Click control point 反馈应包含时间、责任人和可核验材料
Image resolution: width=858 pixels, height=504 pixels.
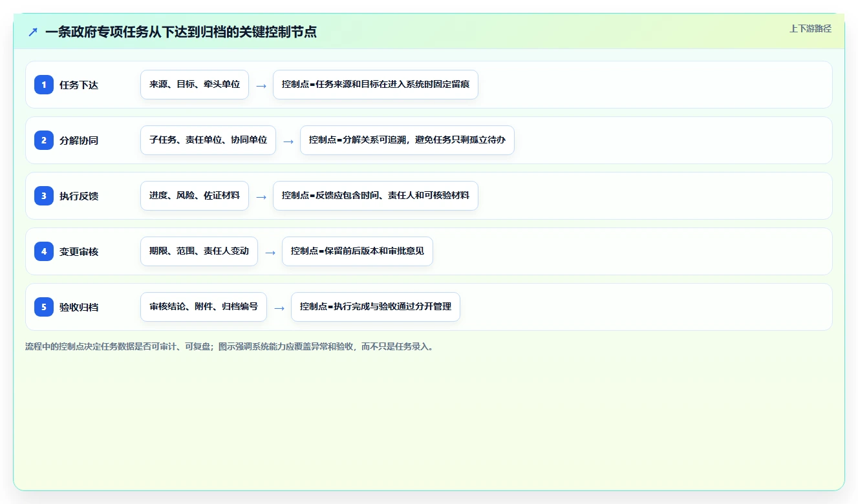(x=376, y=196)
